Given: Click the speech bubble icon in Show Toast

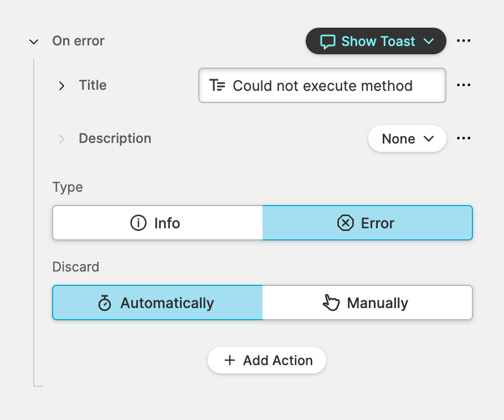Looking at the screenshot, I should coord(328,42).
